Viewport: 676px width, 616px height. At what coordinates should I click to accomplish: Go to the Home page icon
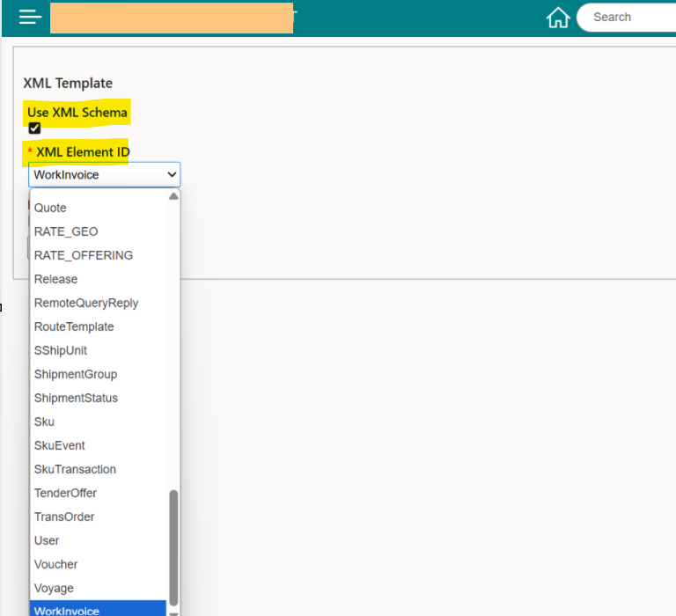(558, 18)
